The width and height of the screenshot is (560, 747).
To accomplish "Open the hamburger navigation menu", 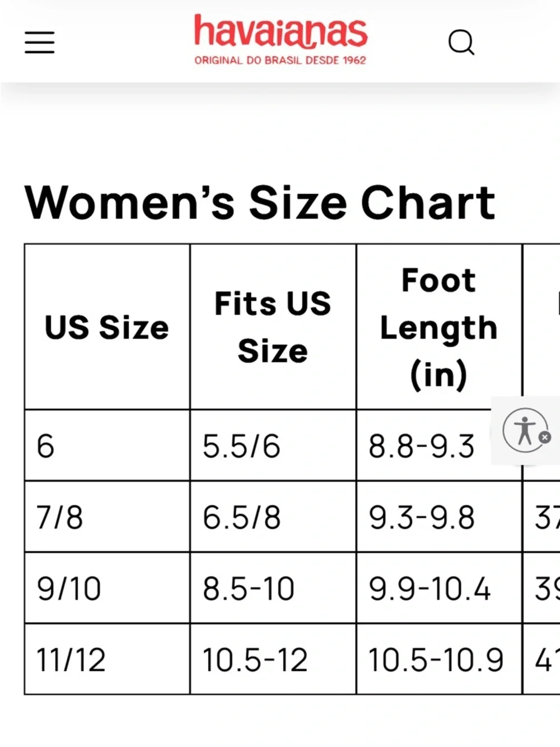I will click(x=40, y=43).
